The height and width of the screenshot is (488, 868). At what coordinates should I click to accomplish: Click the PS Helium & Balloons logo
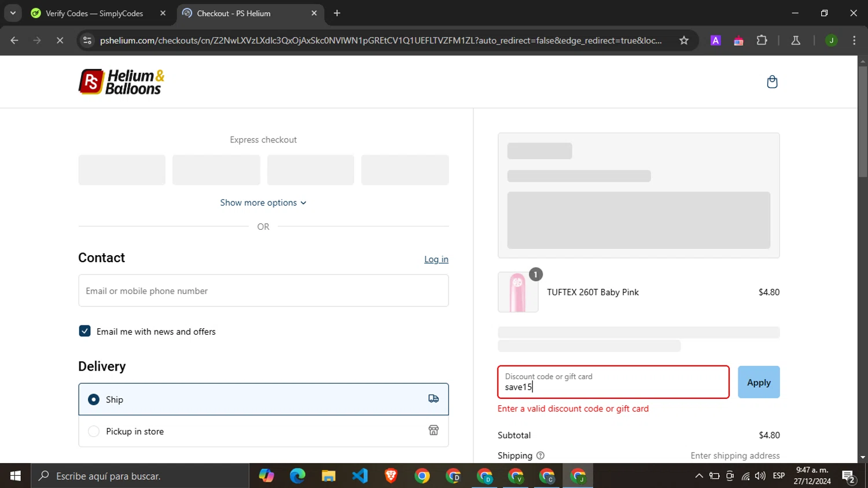tap(122, 82)
